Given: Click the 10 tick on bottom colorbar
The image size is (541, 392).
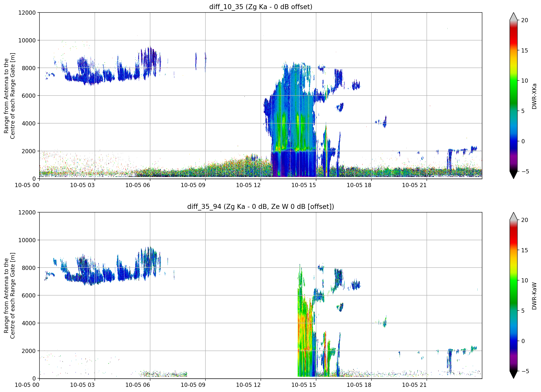Looking at the screenshot, I should [x=525, y=280].
